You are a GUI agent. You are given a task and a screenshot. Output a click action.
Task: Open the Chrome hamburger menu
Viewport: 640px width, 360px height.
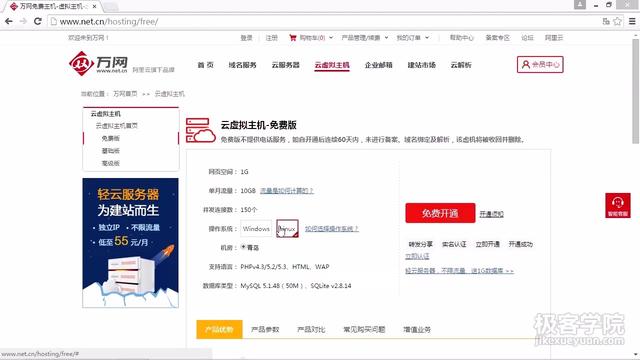click(x=632, y=21)
